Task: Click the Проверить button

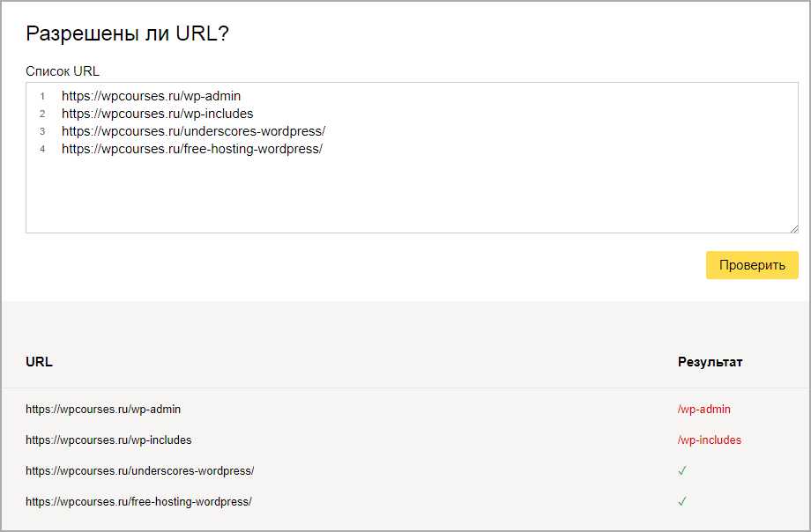Action: [x=751, y=265]
